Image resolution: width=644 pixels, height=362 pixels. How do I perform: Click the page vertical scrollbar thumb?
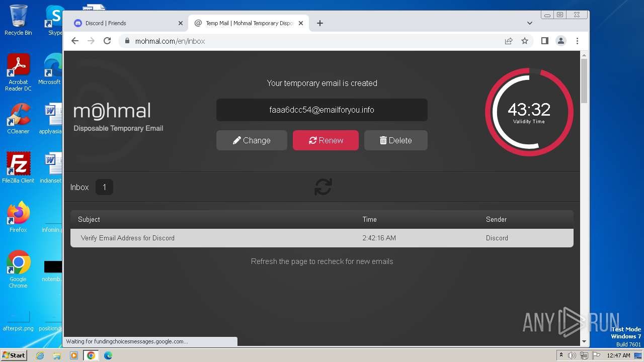click(x=584, y=80)
